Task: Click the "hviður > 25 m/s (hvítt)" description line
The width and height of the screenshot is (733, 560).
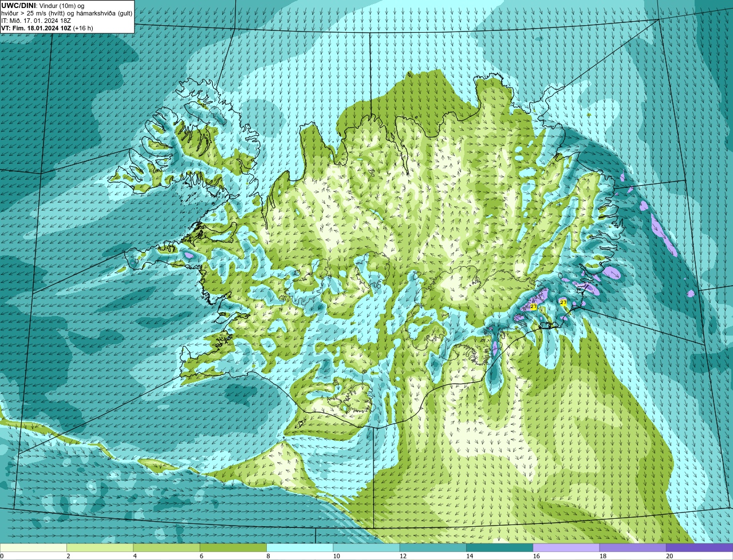Action: tap(66, 13)
